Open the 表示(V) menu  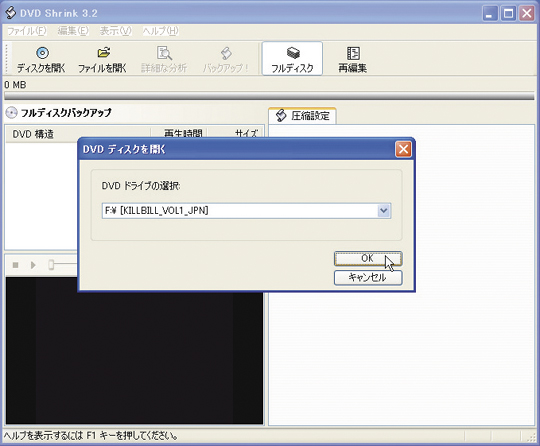[x=115, y=31]
